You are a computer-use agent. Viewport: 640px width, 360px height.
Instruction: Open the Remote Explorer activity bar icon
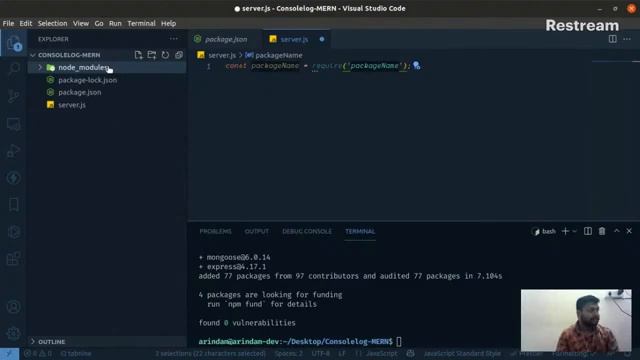pos(13,124)
